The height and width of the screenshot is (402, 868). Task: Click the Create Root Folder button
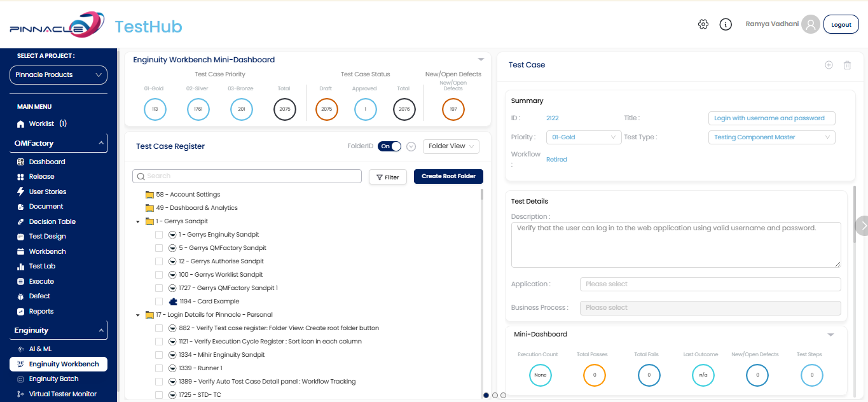pyautogui.click(x=448, y=176)
